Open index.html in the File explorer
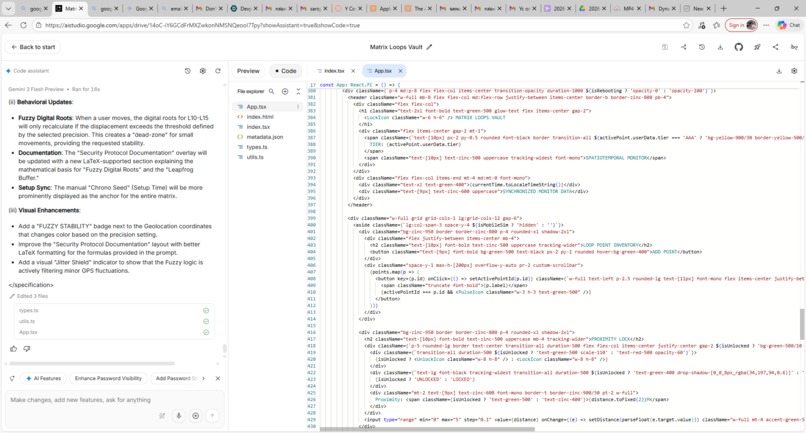Image resolution: width=806 pixels, height=433 pixels. [x=260, y=117]
